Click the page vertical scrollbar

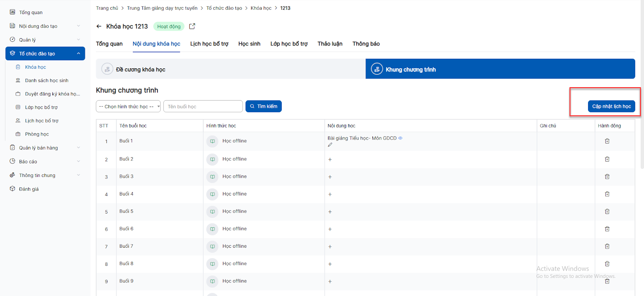click(642, 84)
